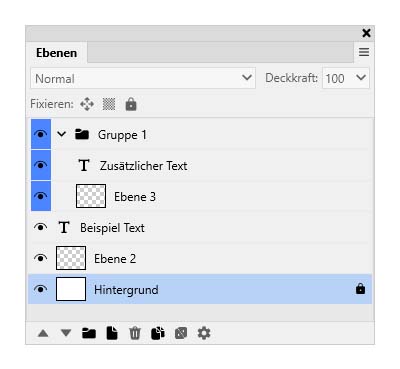
Task: Create a new group with folder icon
Action: click(89, 333)
